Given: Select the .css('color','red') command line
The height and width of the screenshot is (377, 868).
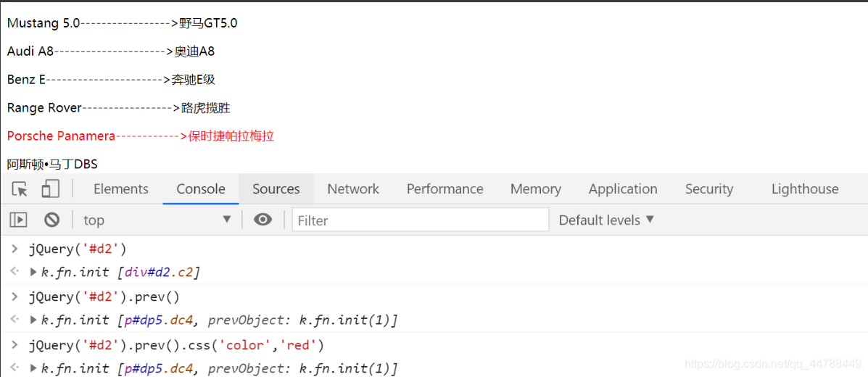Looking at the screenshot, I should pos(177,345).
